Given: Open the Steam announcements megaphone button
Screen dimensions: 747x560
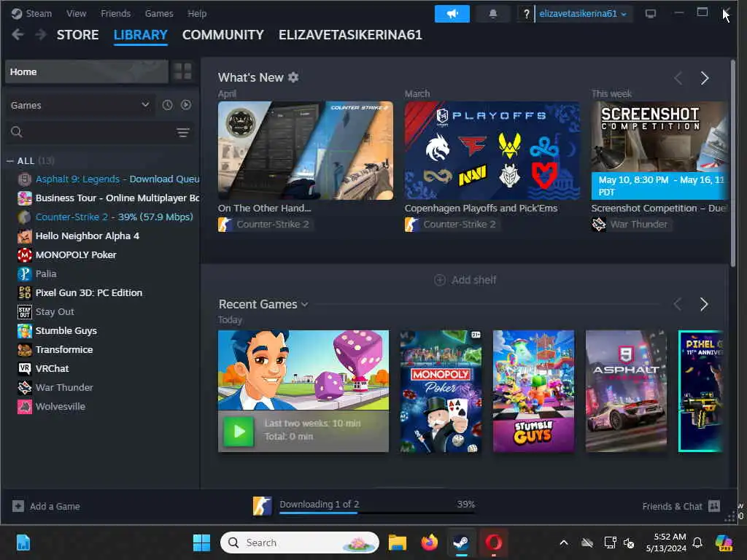Looking at the screenshot, I should 452,14.
